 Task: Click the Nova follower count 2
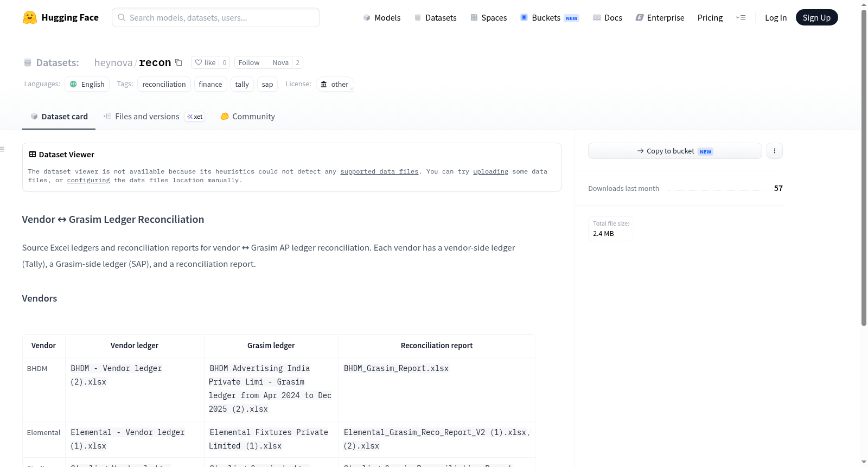(297, 62)
